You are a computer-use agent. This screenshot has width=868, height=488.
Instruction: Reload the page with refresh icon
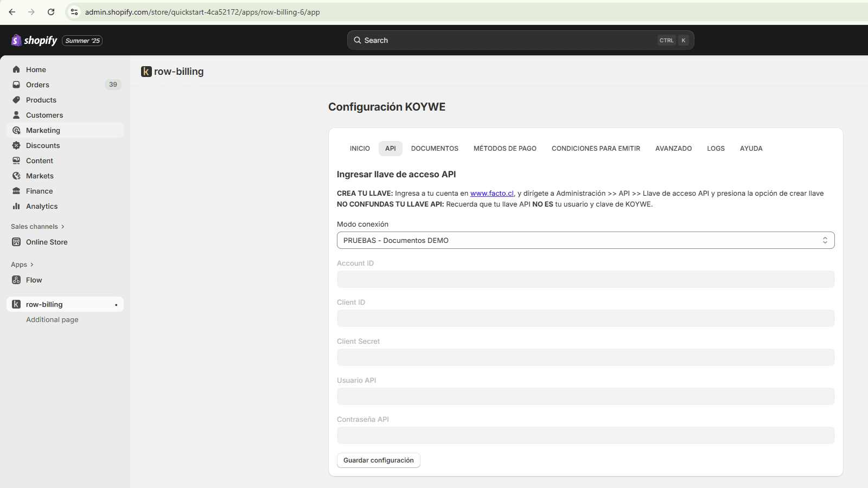51,12
